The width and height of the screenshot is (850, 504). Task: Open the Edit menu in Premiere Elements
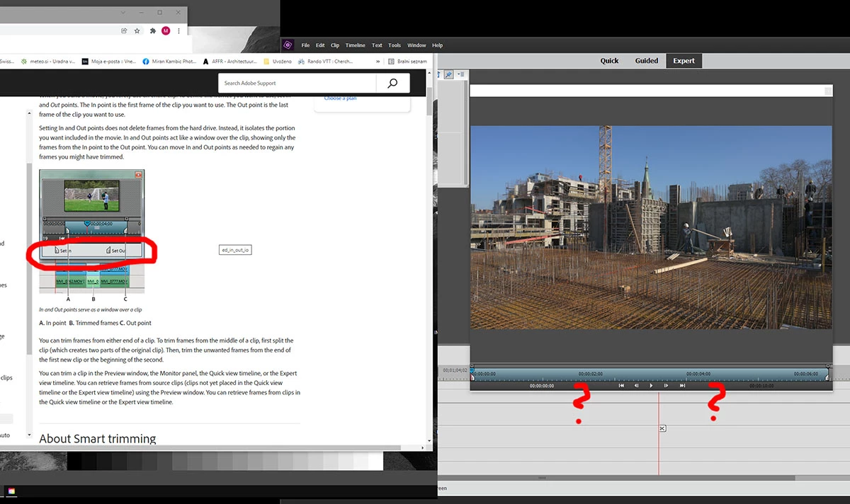pos(320,45)
